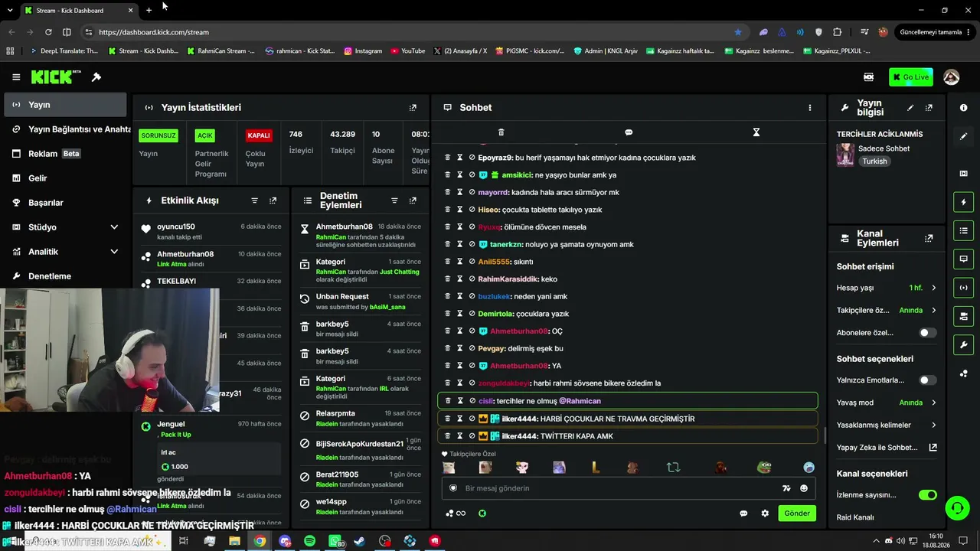
Task: Open Denetleme in the sidebar
Action: [x=65, y=276]
